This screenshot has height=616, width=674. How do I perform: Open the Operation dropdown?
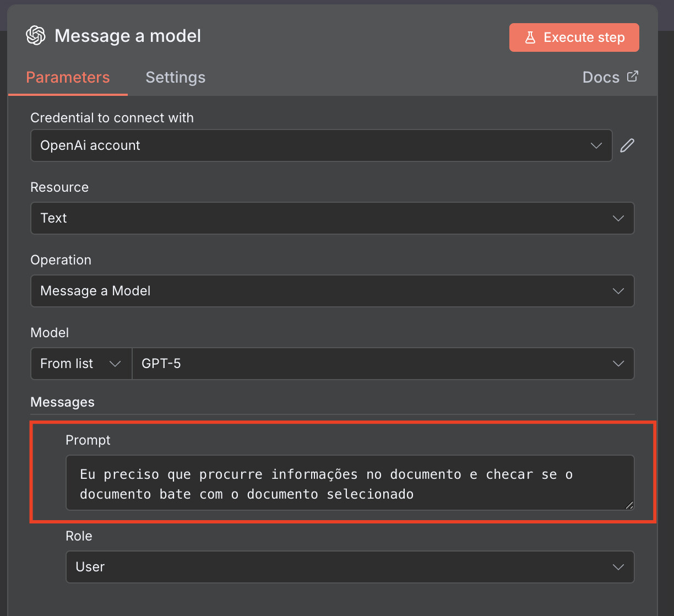click(x=332, y=291)
